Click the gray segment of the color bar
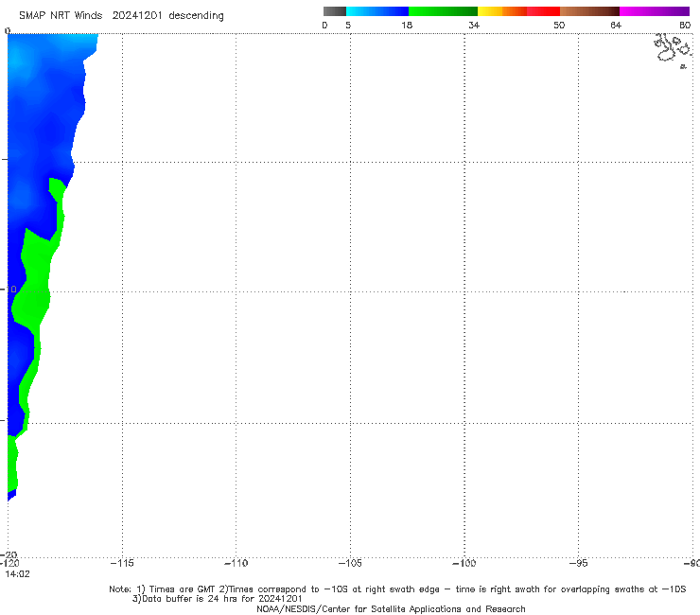700x615 pixels. (x=334, y=11)
